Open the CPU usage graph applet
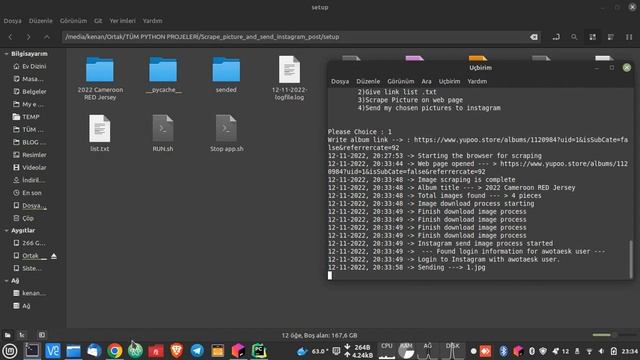640x360 pixels. point(387,351)
